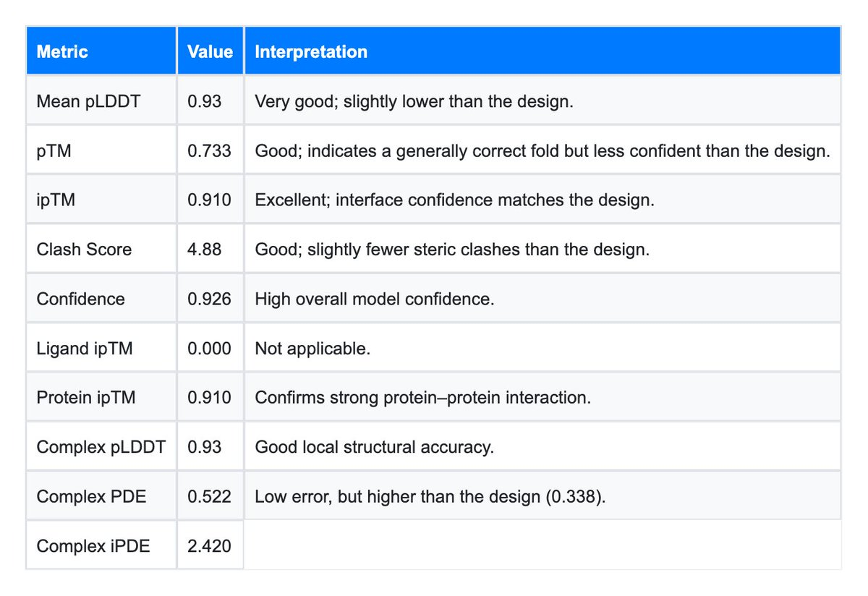Click the Clash Score value 4.88
868x596 pixels.
point(205,250)
